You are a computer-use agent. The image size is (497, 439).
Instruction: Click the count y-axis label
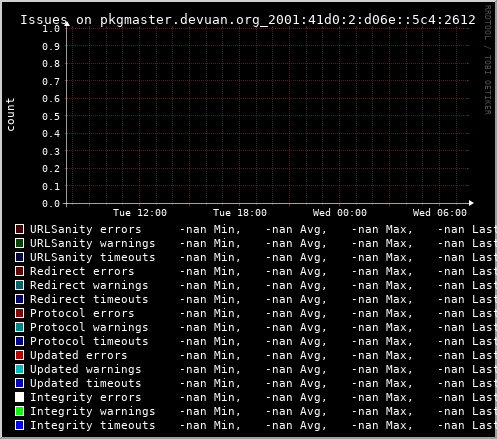pos(10,115)
